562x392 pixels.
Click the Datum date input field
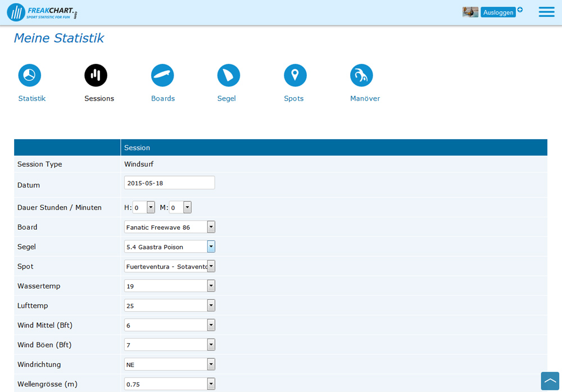(169, 183)
